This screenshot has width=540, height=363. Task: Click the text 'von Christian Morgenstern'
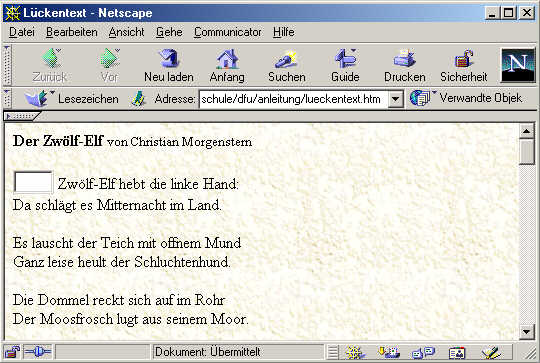click(179, 142)
